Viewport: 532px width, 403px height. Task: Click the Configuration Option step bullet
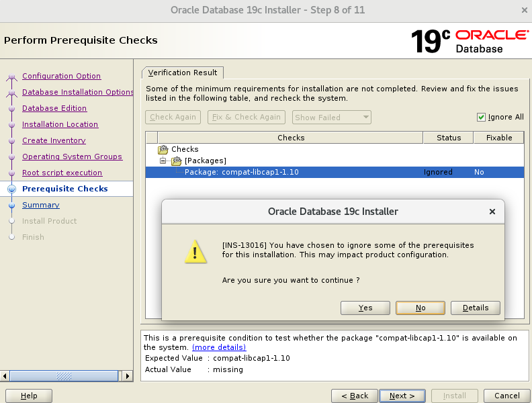[x=12, y=77]
